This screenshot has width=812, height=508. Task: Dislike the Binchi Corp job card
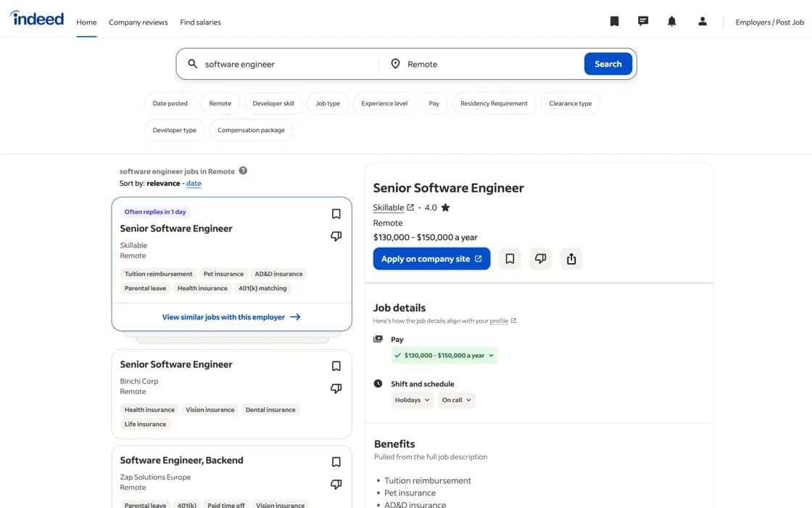point(336,388)
